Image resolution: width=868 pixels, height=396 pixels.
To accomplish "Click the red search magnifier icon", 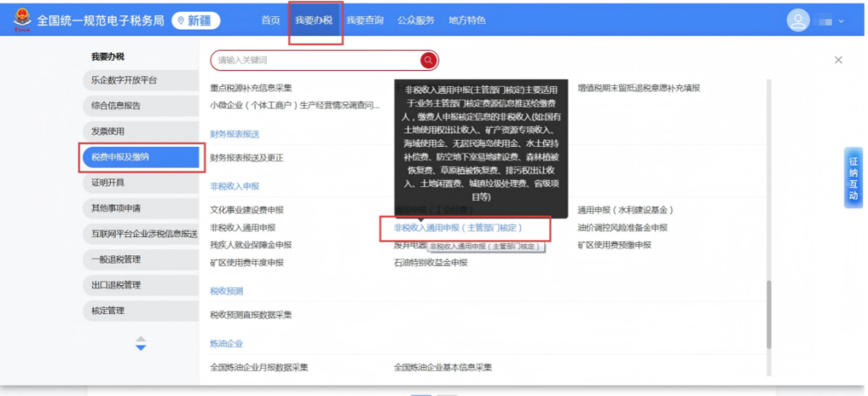I will (428, 60).
